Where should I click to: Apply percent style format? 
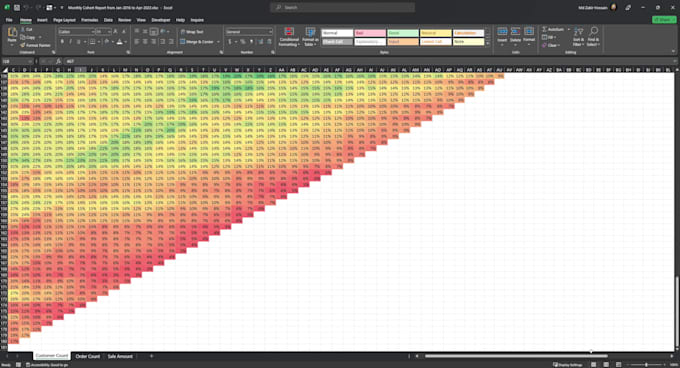pyautogui.click(x=242, y=42)
